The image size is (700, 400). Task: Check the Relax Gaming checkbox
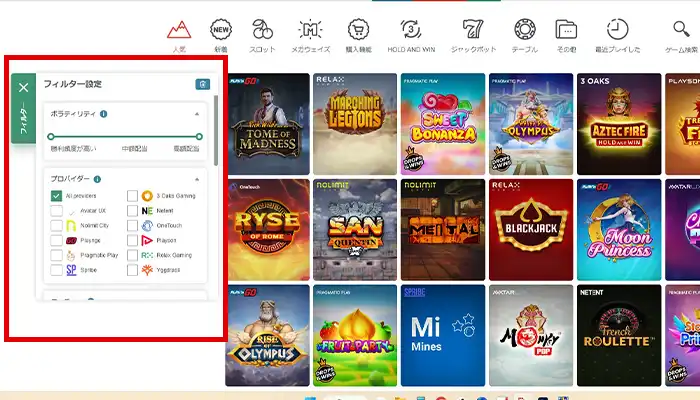coord(132,255)
